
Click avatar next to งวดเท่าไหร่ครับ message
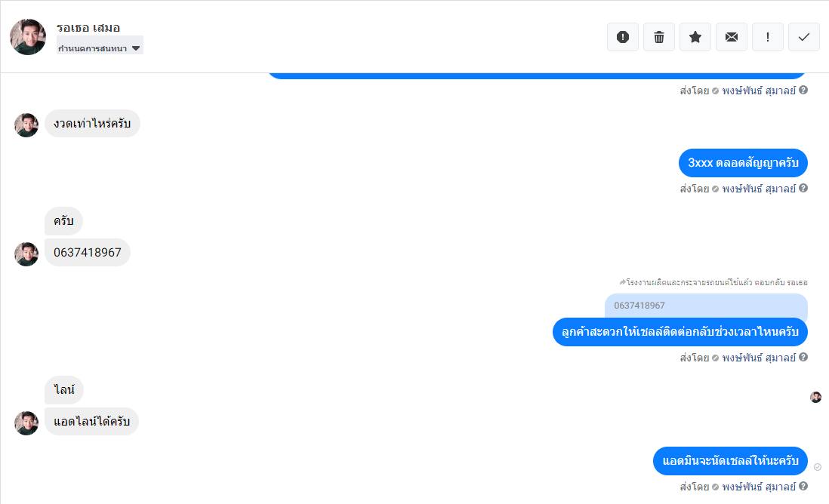[x=26, y=125]
